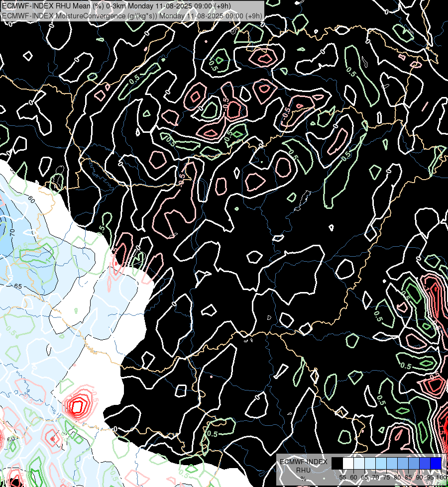Viewport: 448px width, 487px height.
Task: Click the 75-80 legend color swatch
Action: pyautogui.click(x=392, y=464)
